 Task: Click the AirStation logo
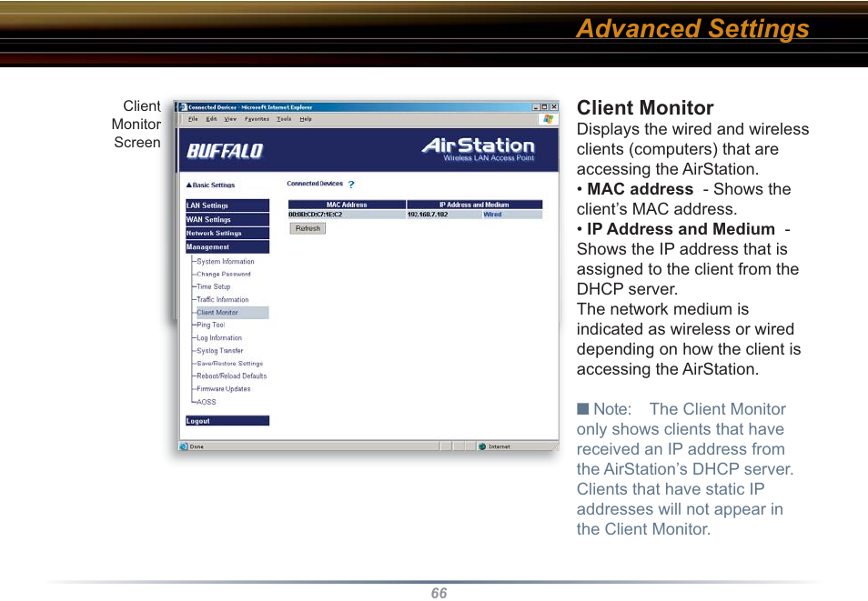click(x=479, y=149)
